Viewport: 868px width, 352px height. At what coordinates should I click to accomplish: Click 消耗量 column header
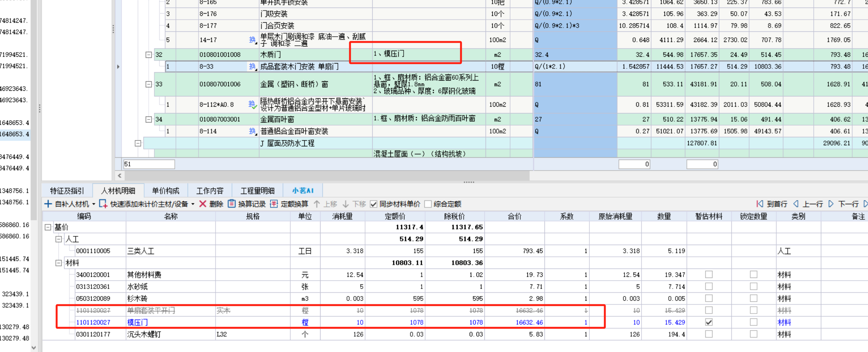[x=342, y=217]
